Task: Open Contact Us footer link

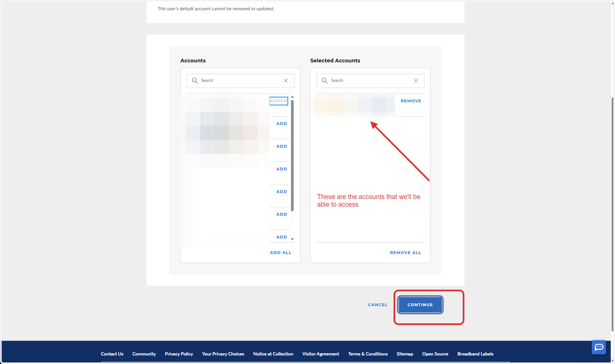Action: (112, 354)
